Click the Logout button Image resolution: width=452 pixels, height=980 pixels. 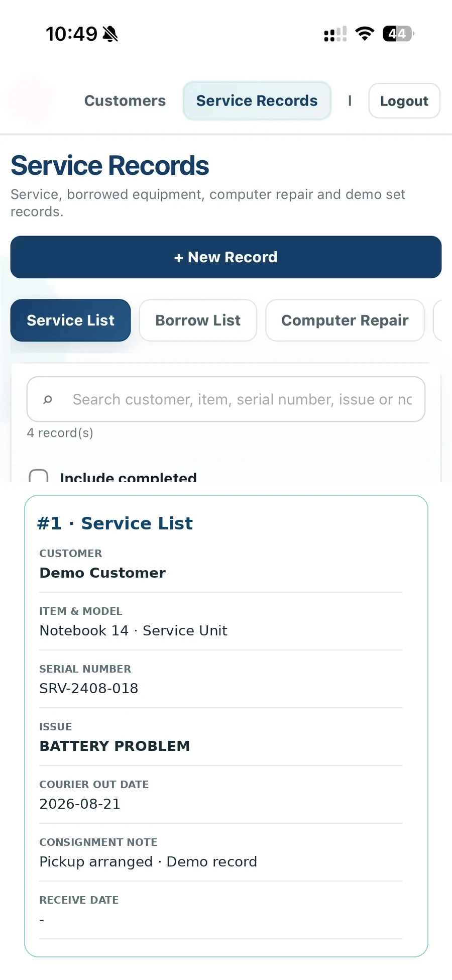[404, 101]
